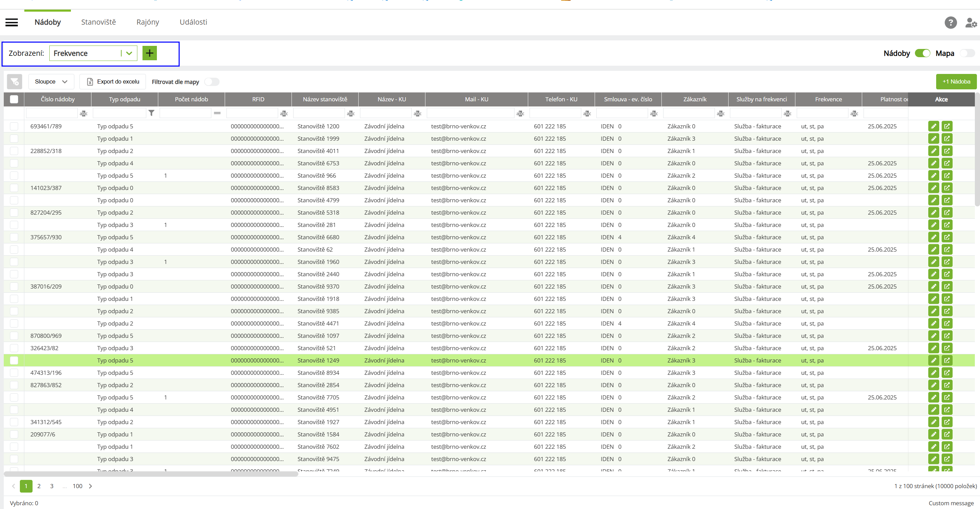Click the green plus add view button
The width and height of the screenshot is (980, 509).
pyautogui.click(x=149, y=53)
